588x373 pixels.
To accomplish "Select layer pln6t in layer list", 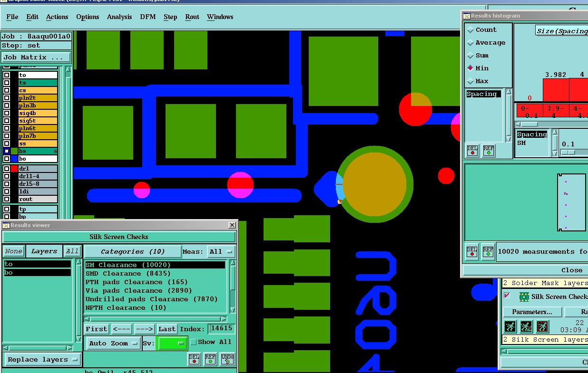I will pyautogui.click(x=38, y=128).
